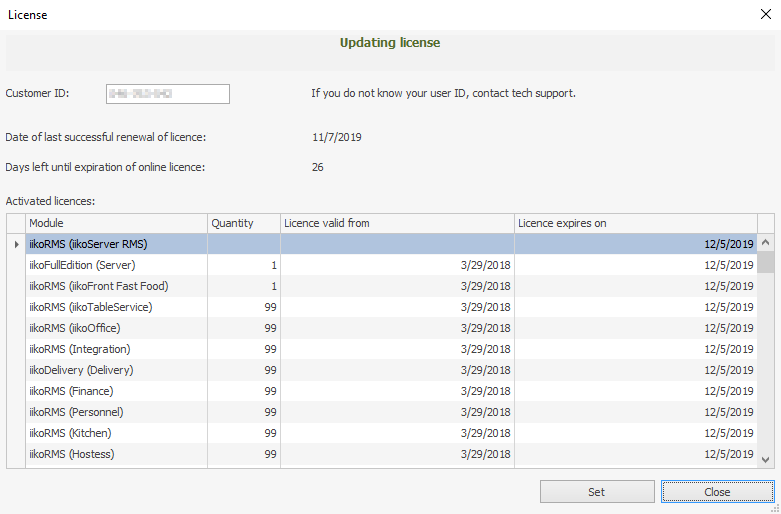The height and width of the screenshot is (514, 781).
Task: Sort by the Module column header
Action: pos(116,223)
